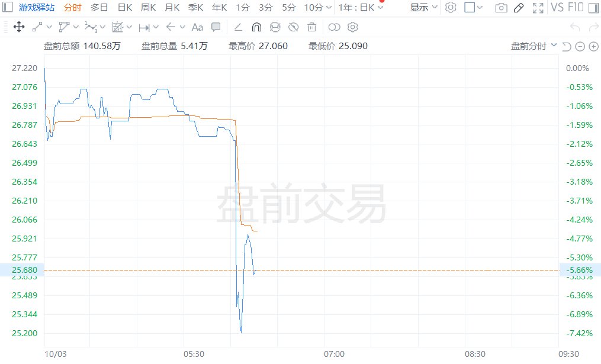The width and height of the screenshot is (601, 364).
Task: Switch to the 日K tab
Action: coord(125,8)
